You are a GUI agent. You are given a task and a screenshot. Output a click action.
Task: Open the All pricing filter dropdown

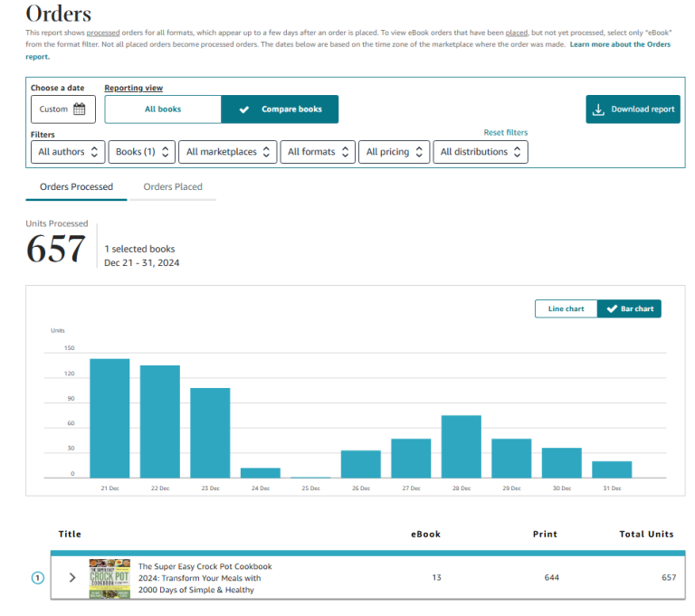pyautogui.click(x=394, y=152)
